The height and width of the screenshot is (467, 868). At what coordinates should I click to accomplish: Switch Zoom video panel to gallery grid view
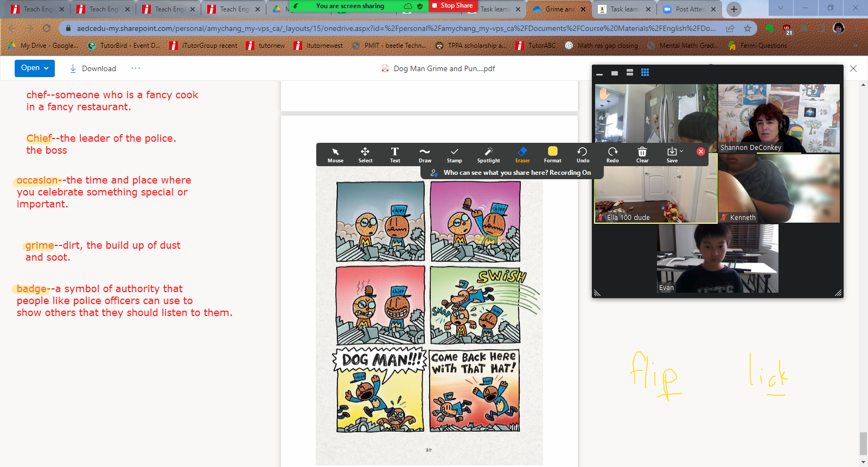pyautogui.click(x=645, y=72)
